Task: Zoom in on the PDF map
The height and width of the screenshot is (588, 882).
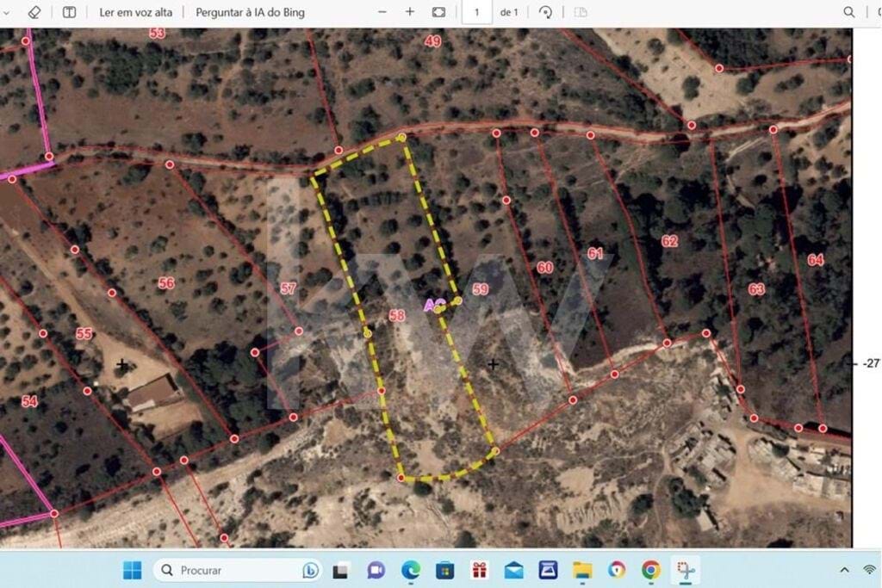Action: point(409,12)
